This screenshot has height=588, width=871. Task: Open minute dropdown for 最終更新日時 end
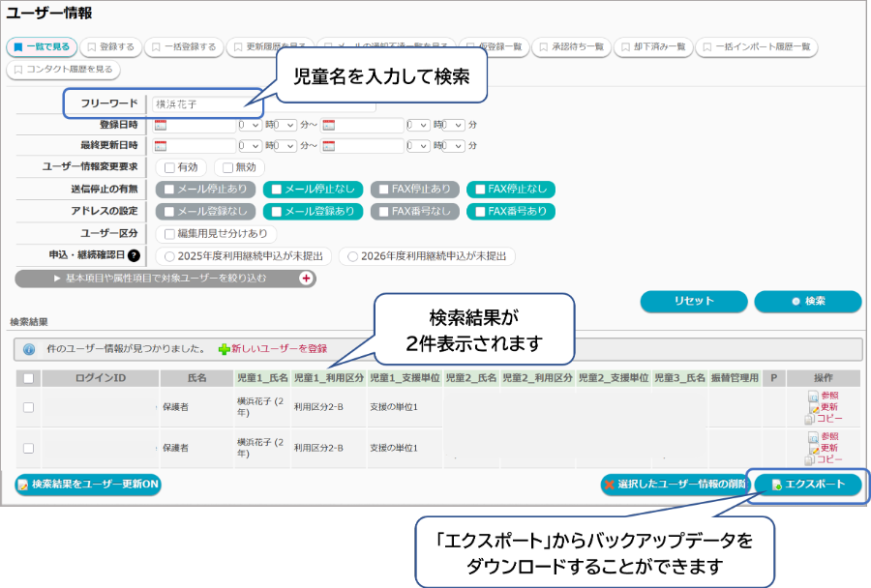click(454, 146)
